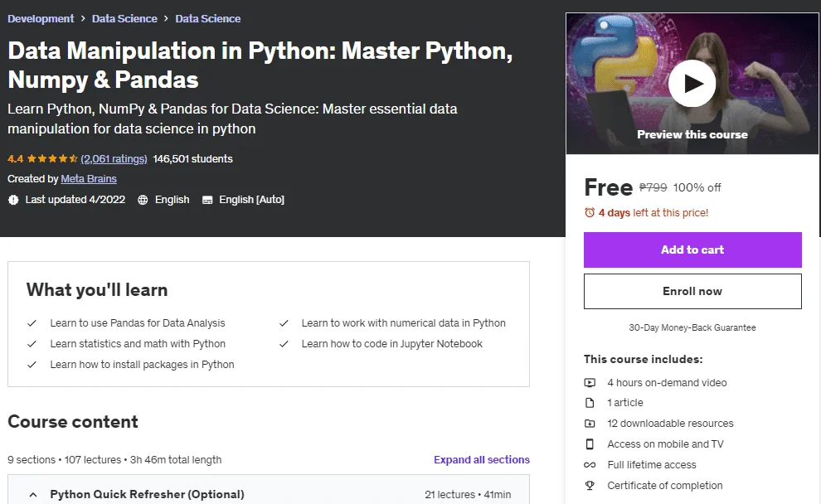Image resolution: width=821 pixels, height=504 pixels.
Task: Play the course preview video
Action: [692, 84]
